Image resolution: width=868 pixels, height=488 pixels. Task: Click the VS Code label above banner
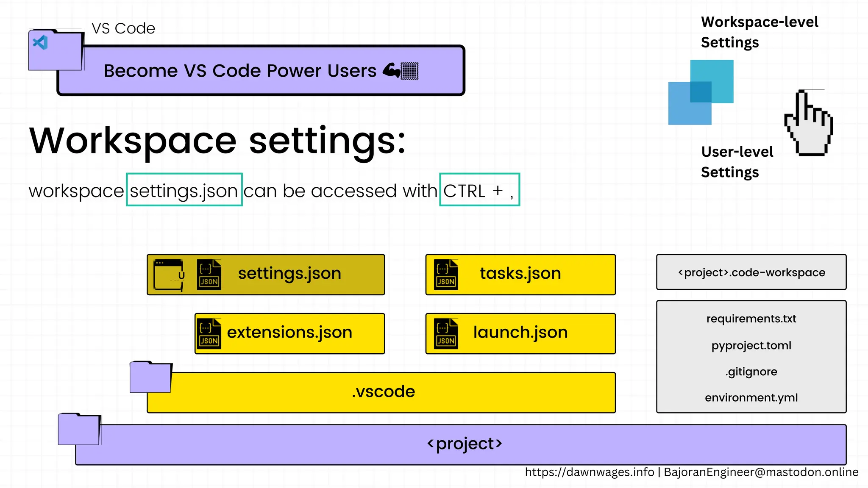click(x=123, y=28)
